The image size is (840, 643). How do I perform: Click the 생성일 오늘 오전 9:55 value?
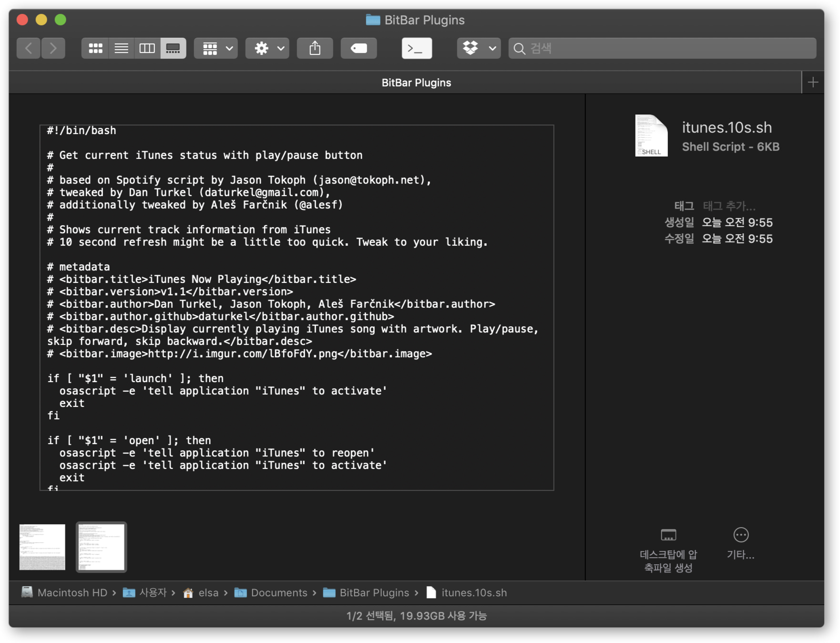[737, 223]
